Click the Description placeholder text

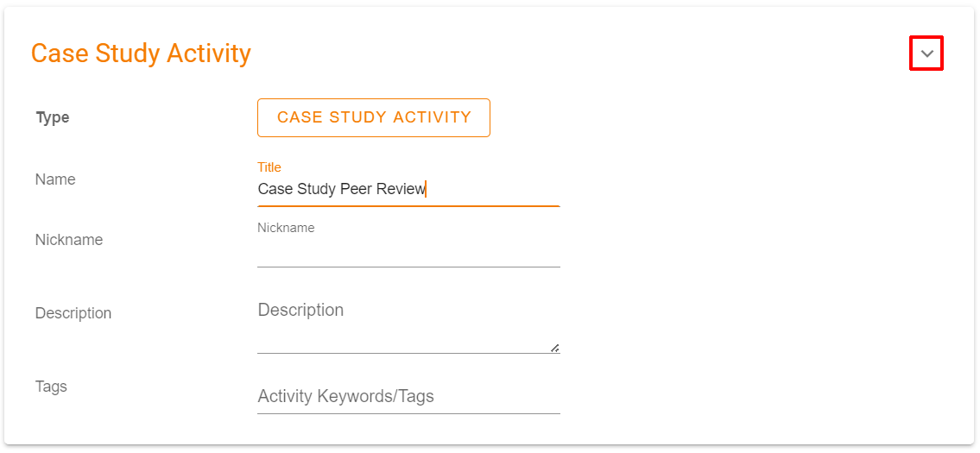click(x=300, y=311)
